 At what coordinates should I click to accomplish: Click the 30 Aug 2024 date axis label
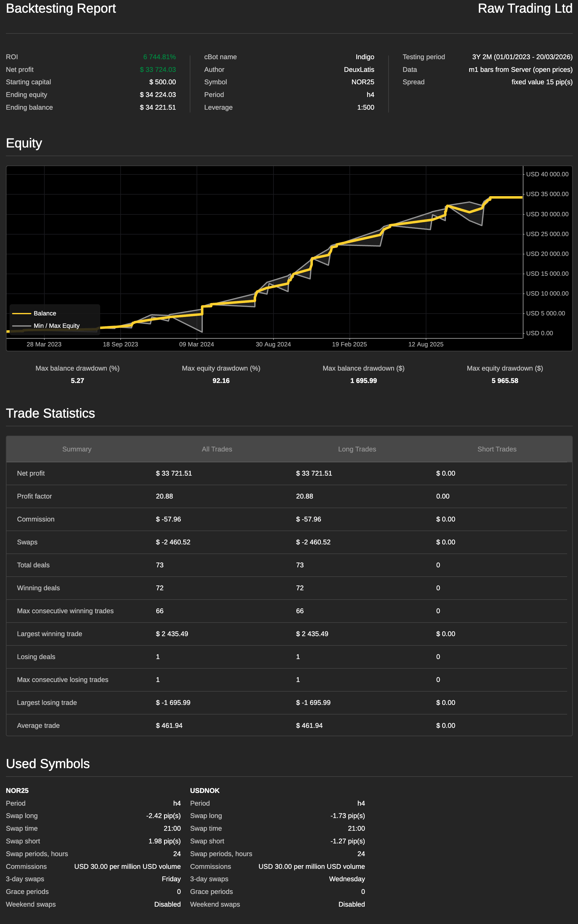(273, 344)
